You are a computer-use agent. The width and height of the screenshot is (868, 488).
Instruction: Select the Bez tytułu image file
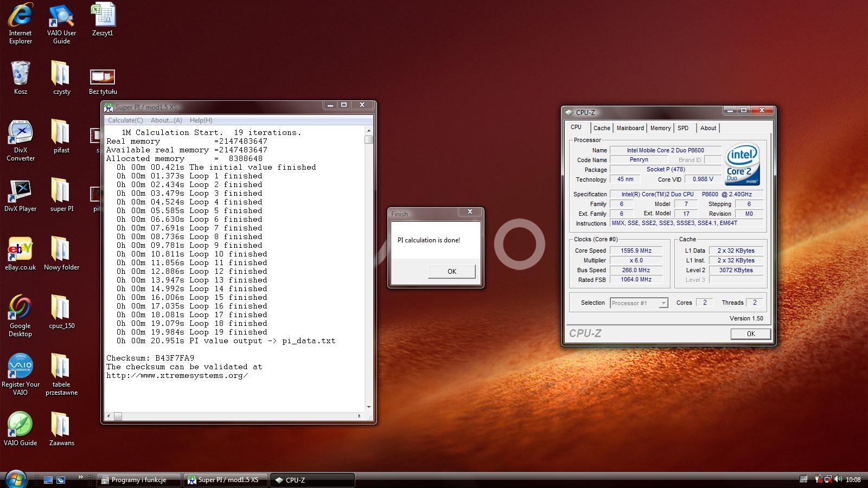[x=103, y=81]
